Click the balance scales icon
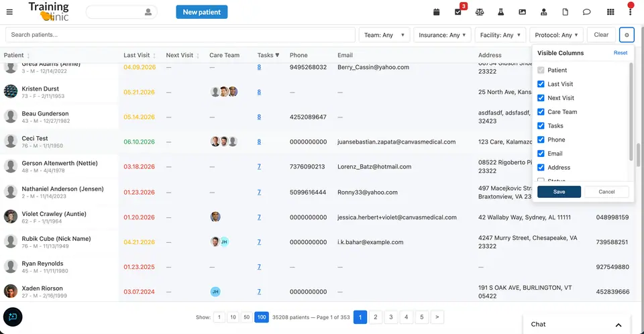This screenshot has height=334, width=644. [479, 12]
